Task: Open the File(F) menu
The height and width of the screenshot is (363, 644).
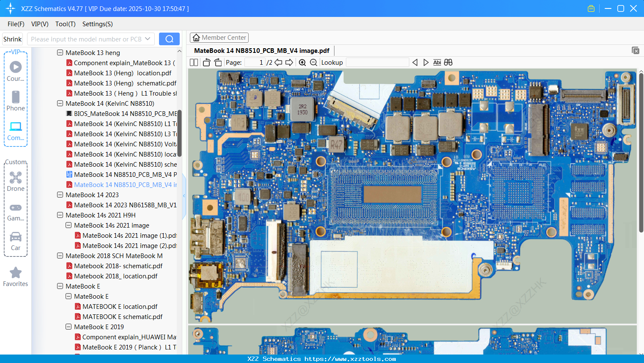Action: [16, 24]
